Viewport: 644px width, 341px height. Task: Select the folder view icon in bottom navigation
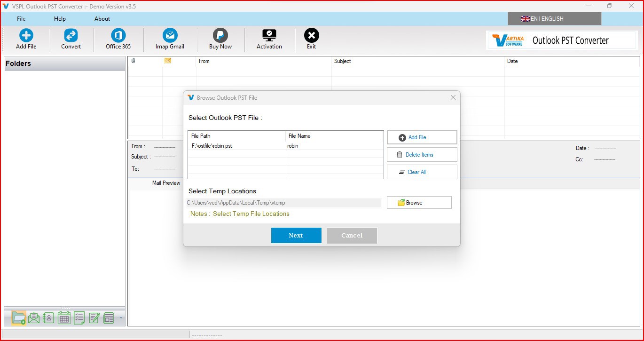pyautogui.click(x=19, y=318)
